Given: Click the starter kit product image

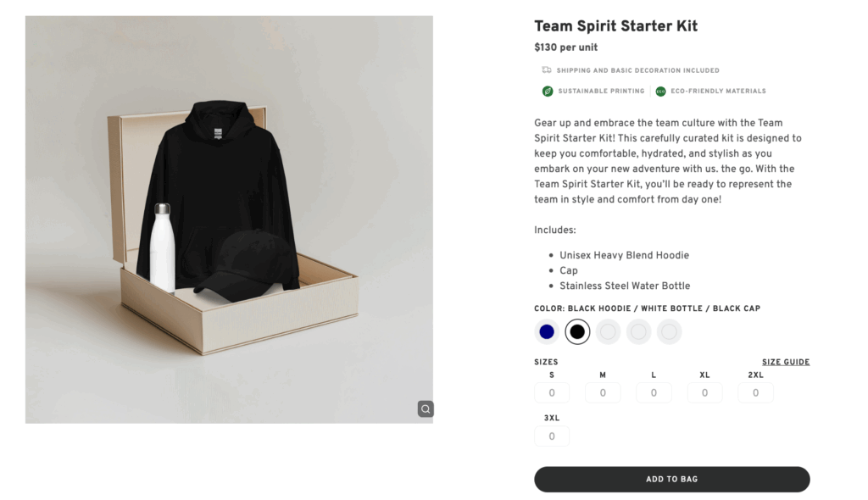Looking at the screenshot, I should click(229, 219).
